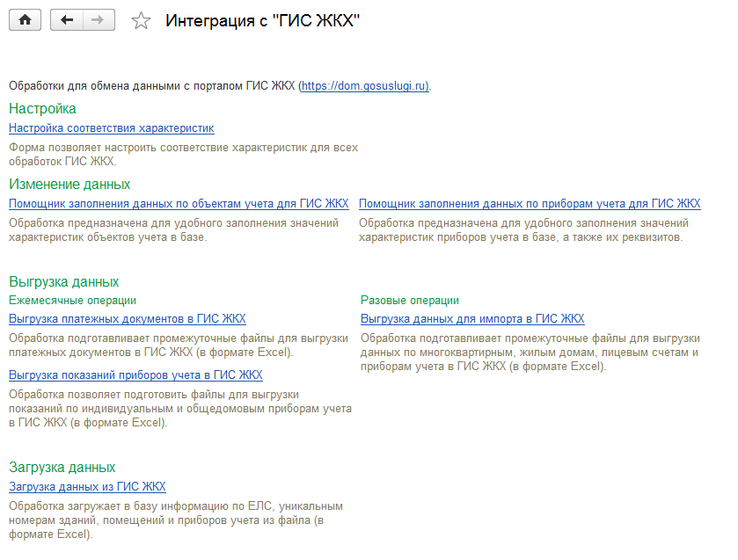
Task: Click the Интеграция с "ГИС ЖКХ" page title
Action: [263, 21]
